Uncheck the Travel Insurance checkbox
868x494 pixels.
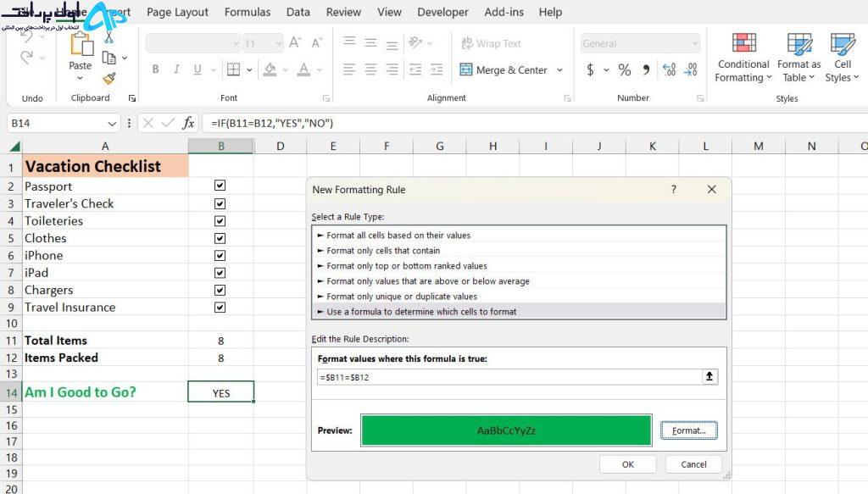pos(220,307)
